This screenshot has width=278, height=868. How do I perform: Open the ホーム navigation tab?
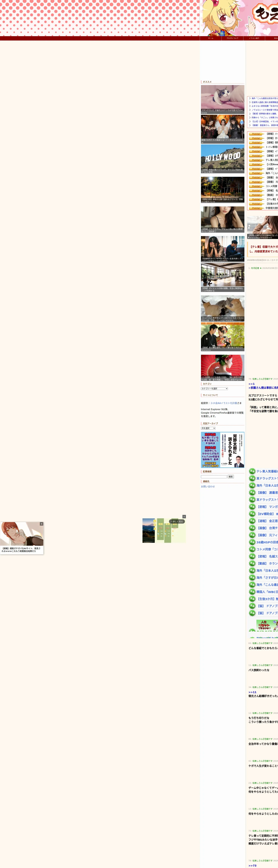[211, 38]
